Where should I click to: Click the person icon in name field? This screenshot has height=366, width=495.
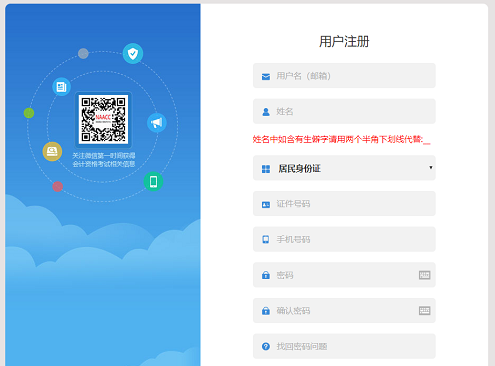tap(266, 112)
